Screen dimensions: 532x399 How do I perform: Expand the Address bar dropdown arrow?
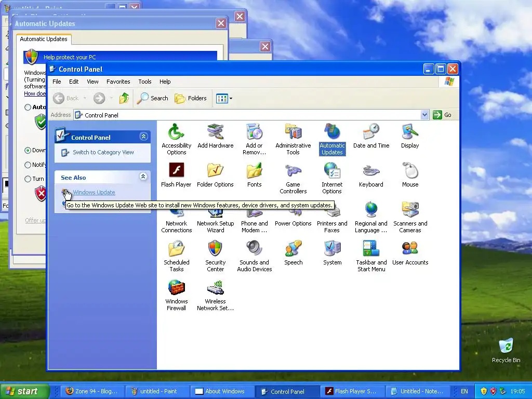tap(424, 115)
